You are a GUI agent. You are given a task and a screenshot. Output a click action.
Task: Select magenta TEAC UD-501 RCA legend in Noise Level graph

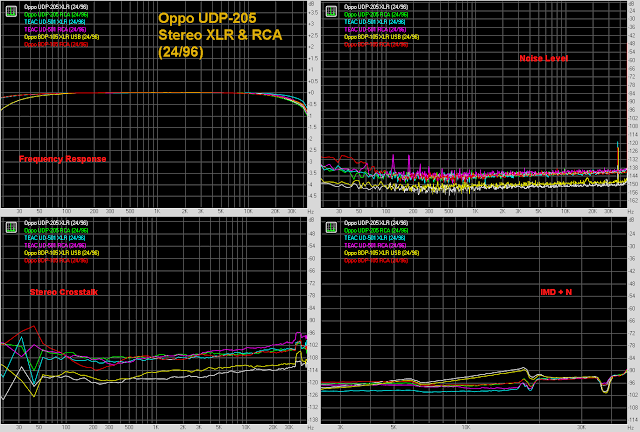pos(375,29)
